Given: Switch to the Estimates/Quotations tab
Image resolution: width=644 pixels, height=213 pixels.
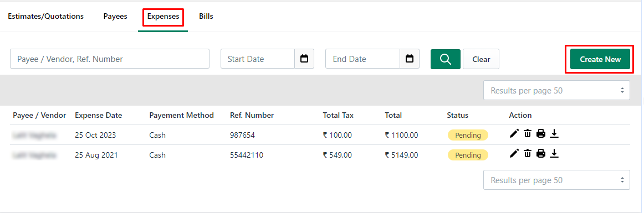Looking at the screenshot, I should pyautogui.click(x=46, y=17).
